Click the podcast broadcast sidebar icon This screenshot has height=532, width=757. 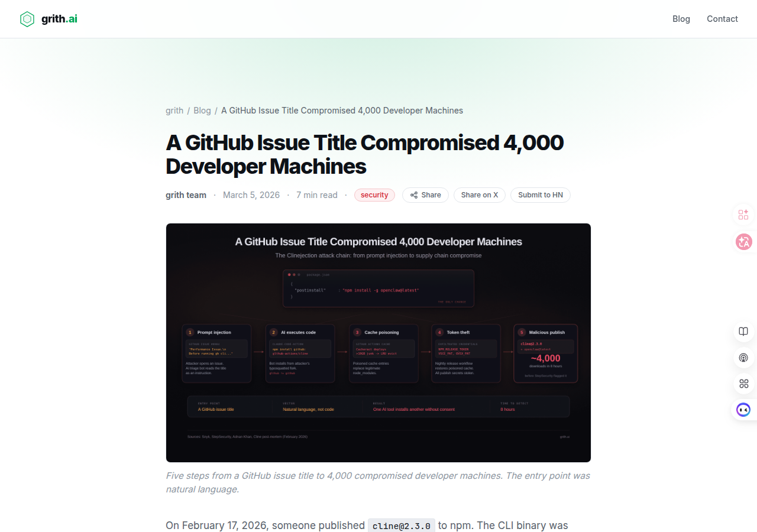(x=743, y=358)
